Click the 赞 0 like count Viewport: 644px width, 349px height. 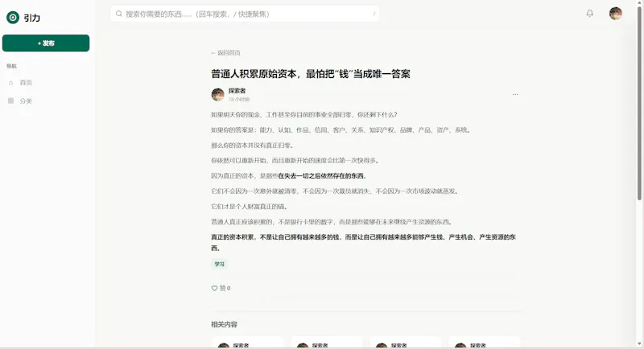tap(225, 289)
